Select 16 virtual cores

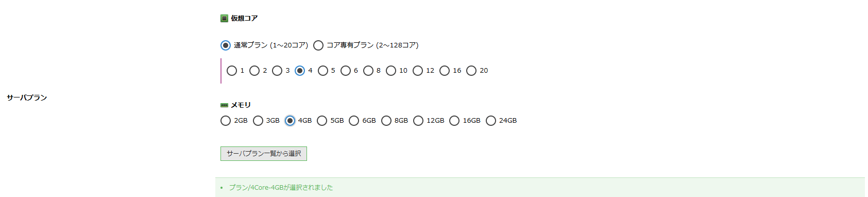(x=445, y=71)
